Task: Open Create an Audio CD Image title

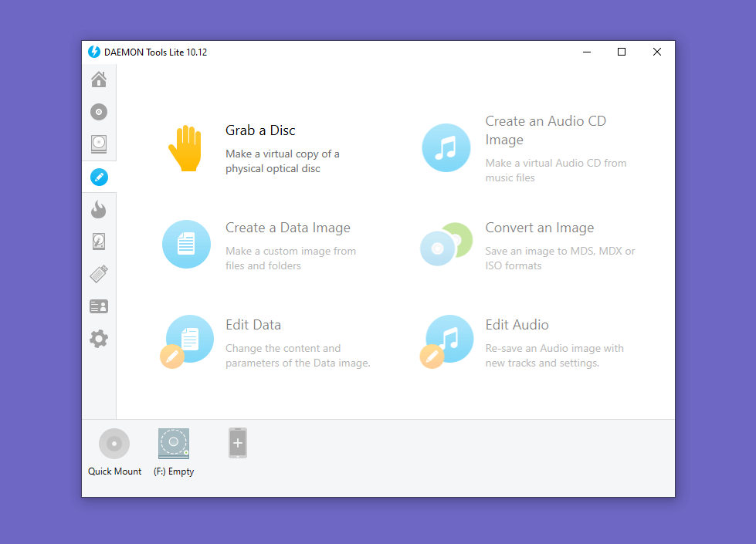Action: coord(545,130)
